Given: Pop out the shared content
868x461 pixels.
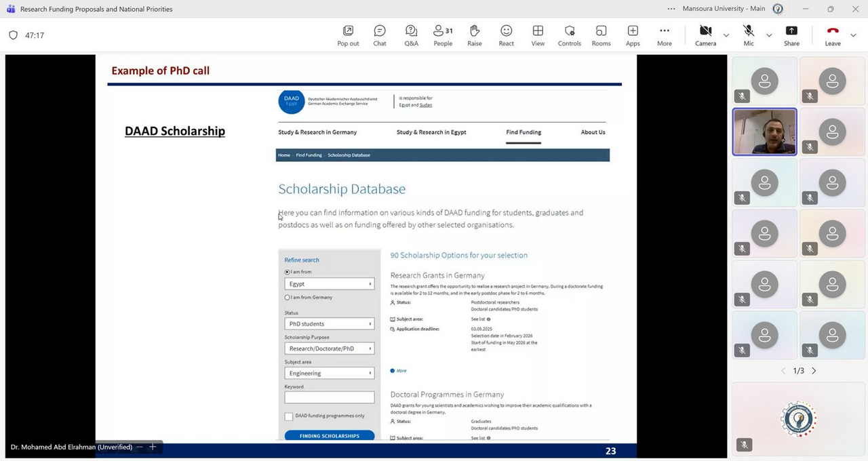Looking at the screenshot, I should point(348,35).
